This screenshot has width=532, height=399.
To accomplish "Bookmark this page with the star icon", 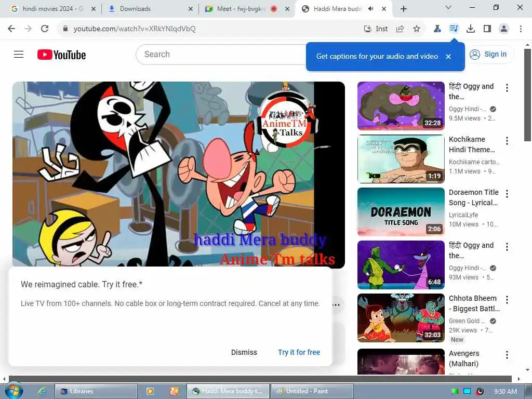I will 417,29.
